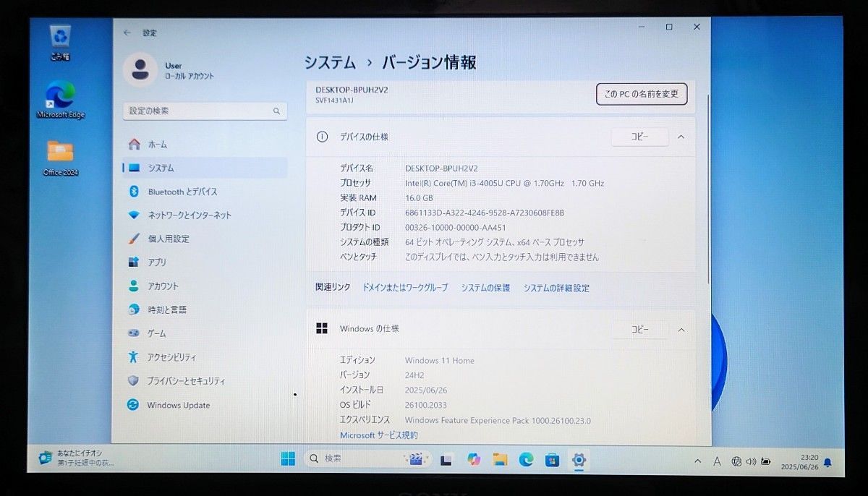Open the news widget あなたにイチオシ
The height and width of the screenshot is (496, 868).
tap(76, 458)
